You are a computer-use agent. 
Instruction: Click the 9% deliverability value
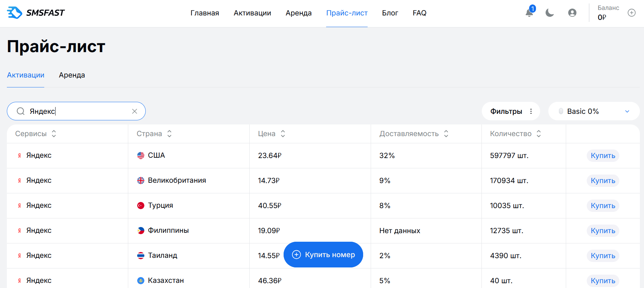[x=385, y=181]
